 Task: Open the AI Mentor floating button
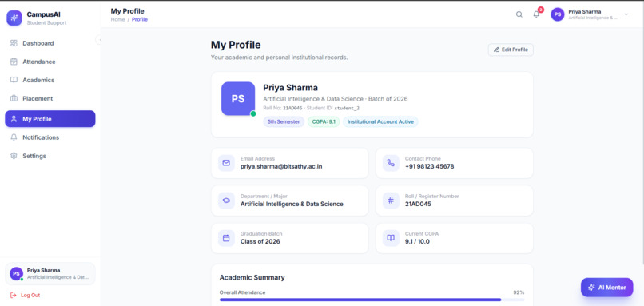point(607,288)
